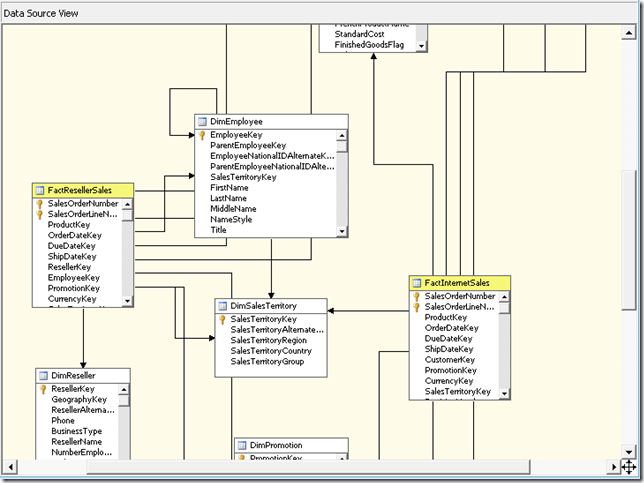The height and width of the screenshot is (483, 644).
Task: Click the DimReseller table icon
Action: click(x=43, y=375)
